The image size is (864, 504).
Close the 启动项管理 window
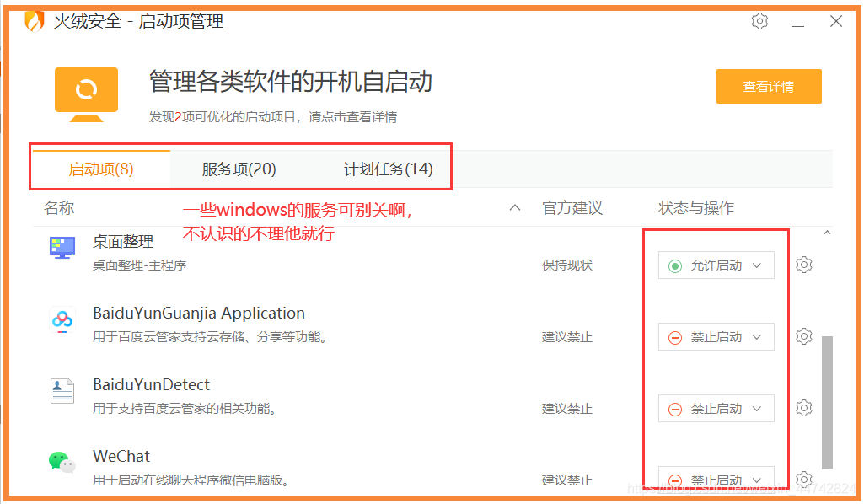coord(836,21)
